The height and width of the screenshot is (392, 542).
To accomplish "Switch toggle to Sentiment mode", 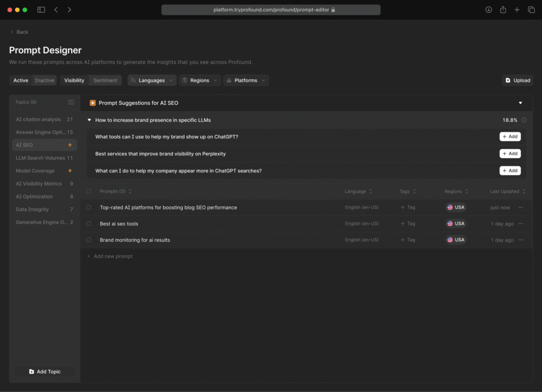I will click(x=105, y=80).
